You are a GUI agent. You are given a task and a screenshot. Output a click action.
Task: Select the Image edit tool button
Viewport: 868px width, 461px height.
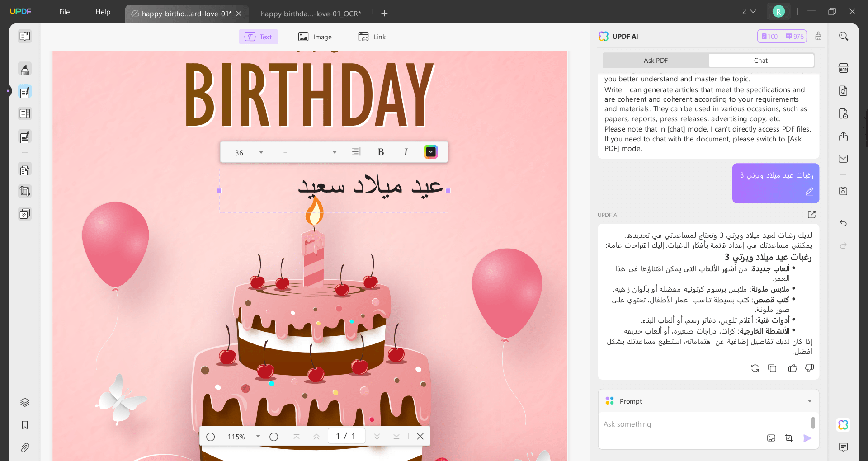tap(315, 37)
